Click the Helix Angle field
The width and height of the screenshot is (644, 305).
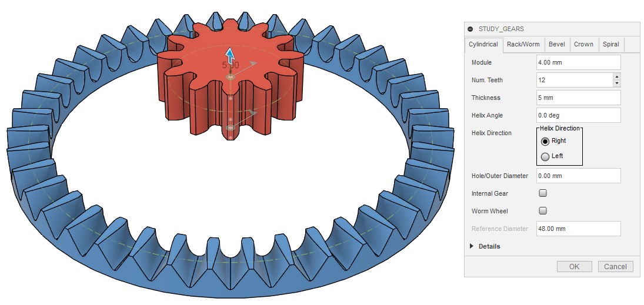[x=578, y=115]
